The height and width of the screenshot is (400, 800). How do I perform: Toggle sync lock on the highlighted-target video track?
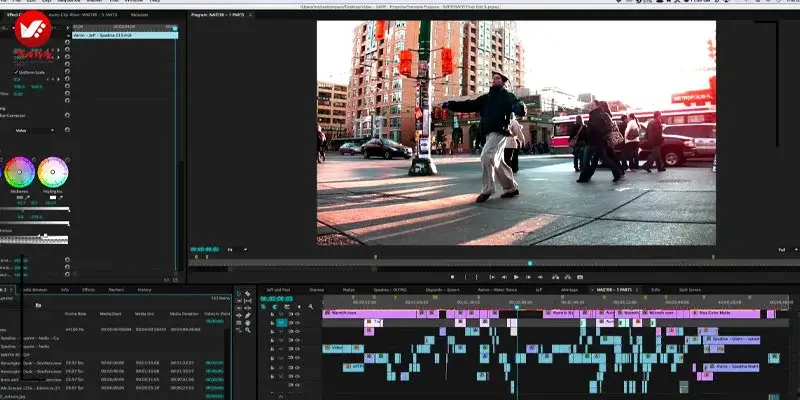[x=290, y=323]
